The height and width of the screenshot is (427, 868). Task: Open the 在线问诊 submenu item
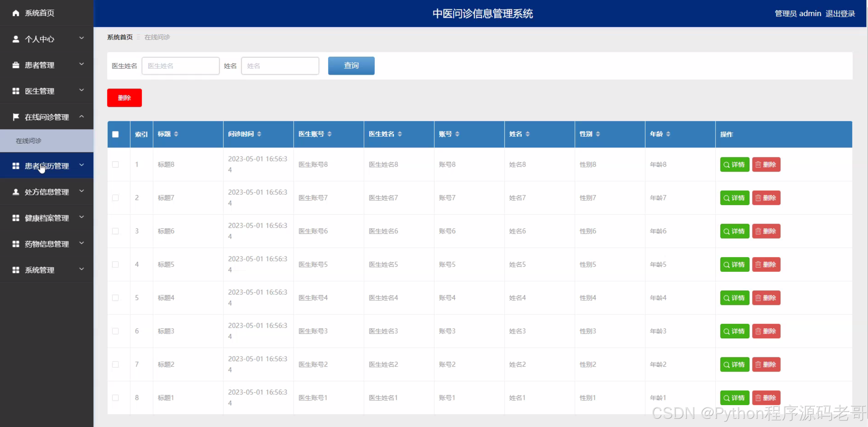pos(29,141)
